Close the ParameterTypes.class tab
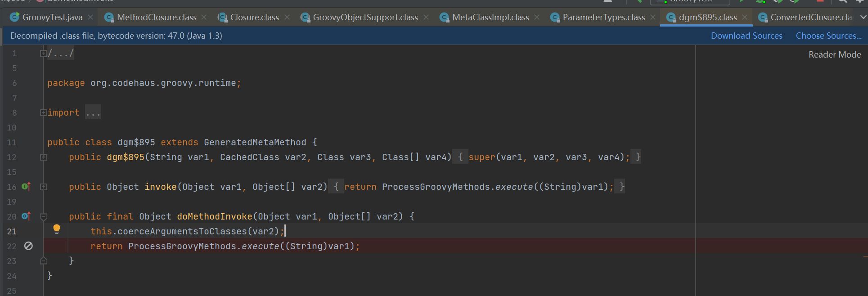The height and width of the screenshot is (296, 868). [x=653, y=17]
